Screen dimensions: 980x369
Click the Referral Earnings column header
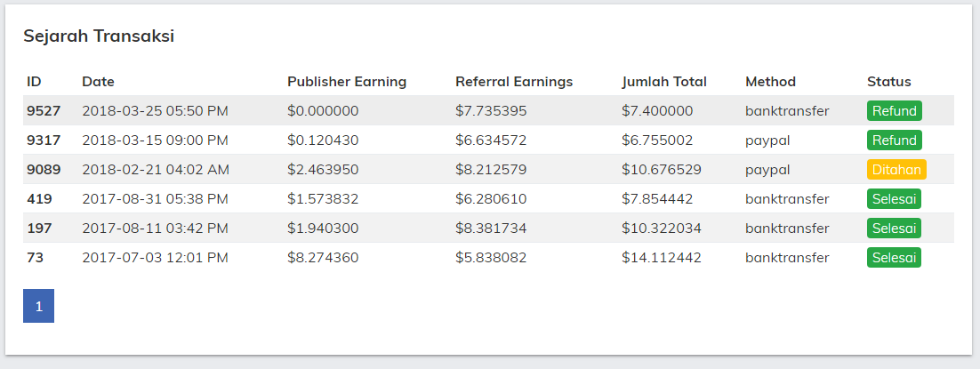[514, 81]
